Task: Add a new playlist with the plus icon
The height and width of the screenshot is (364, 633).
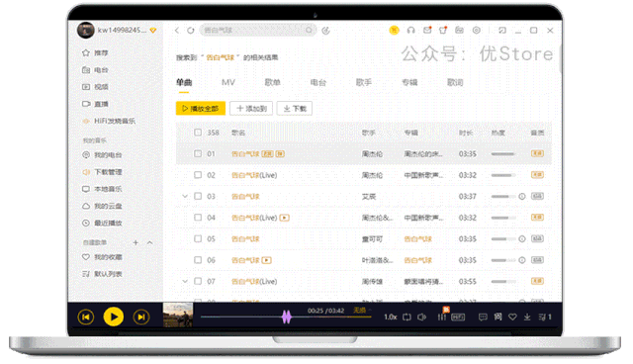Action: [136, 242]
